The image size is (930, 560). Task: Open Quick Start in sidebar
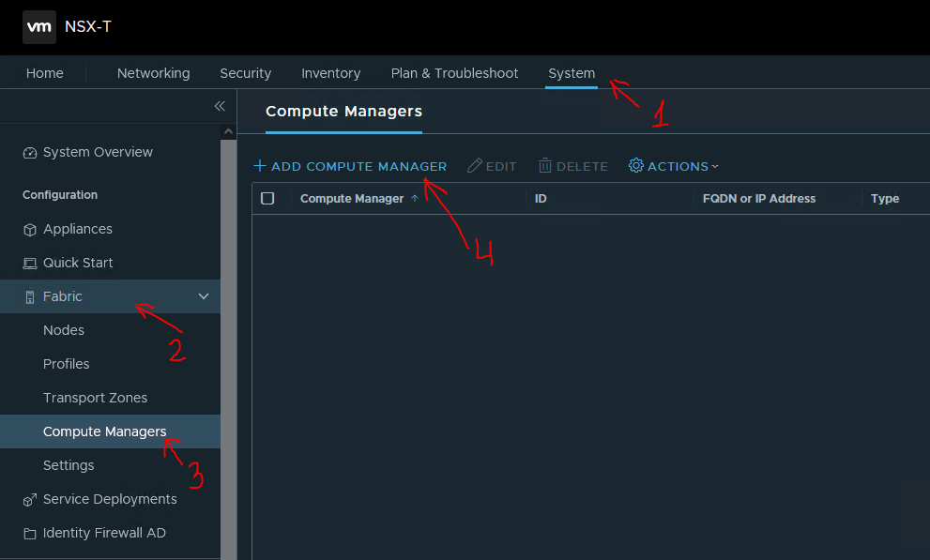click(x=78, y=263)
